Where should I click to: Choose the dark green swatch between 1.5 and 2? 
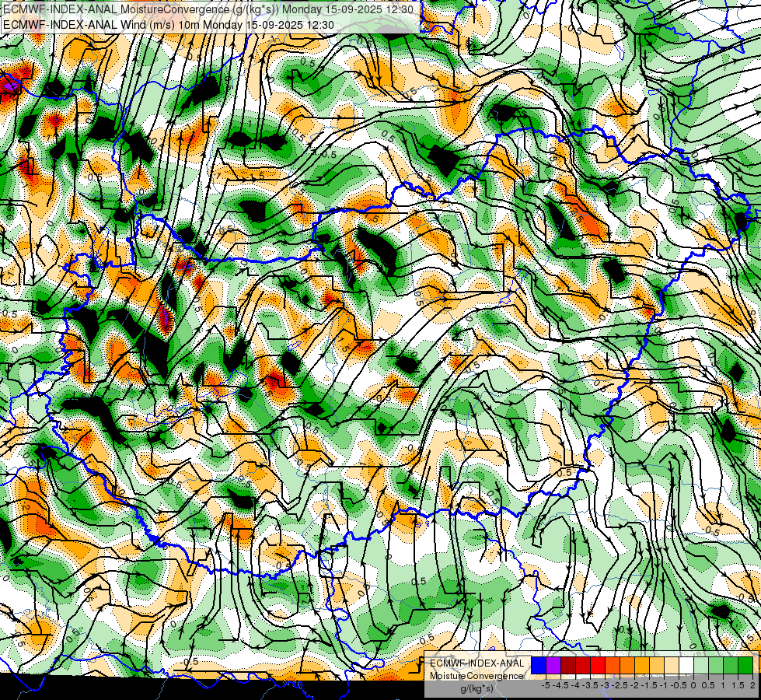pos(745,666)
